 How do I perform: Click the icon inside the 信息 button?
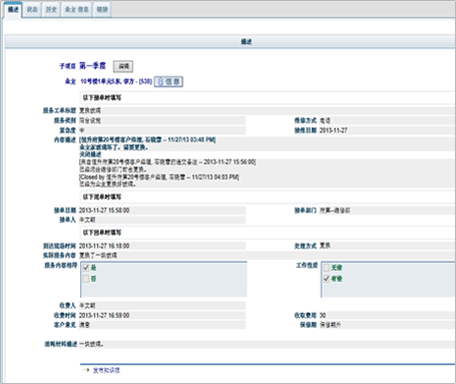[x=160, y=81]
